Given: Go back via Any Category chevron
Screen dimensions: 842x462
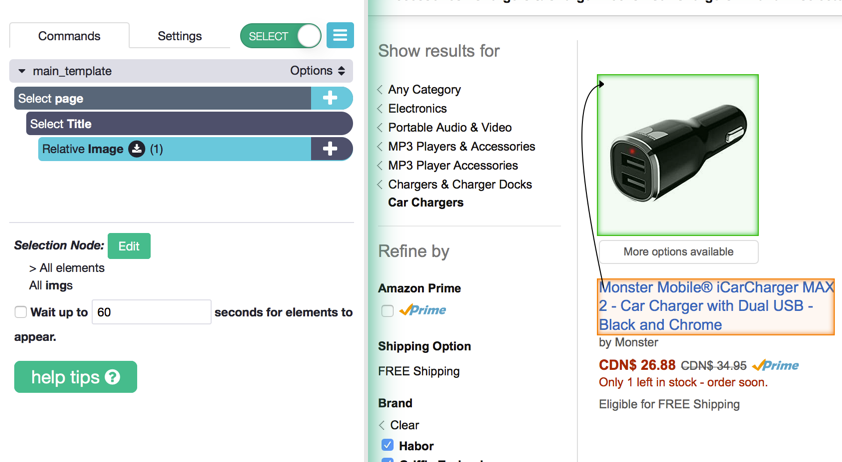Looking at the screenshot, I should [x=380, y=89].
